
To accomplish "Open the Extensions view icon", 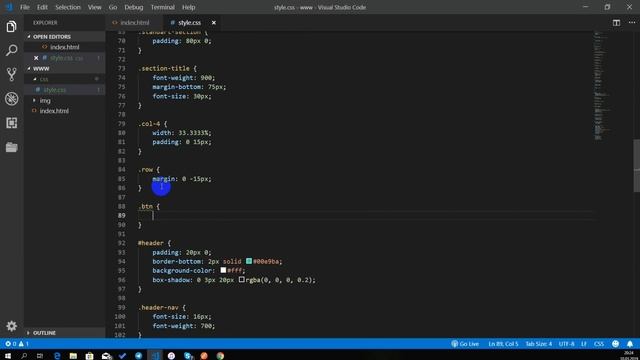I will click(11, 123).
